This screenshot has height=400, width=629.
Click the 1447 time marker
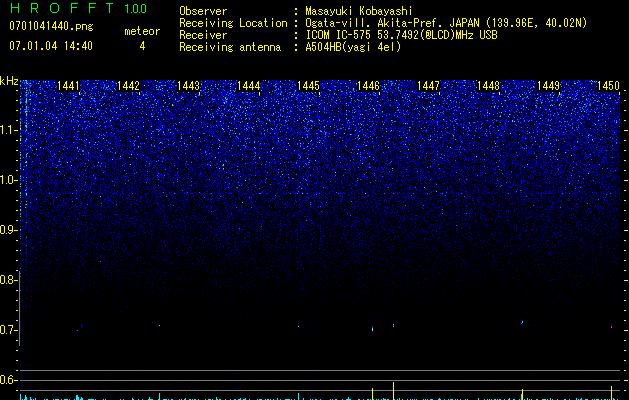[x=428, y=86]
